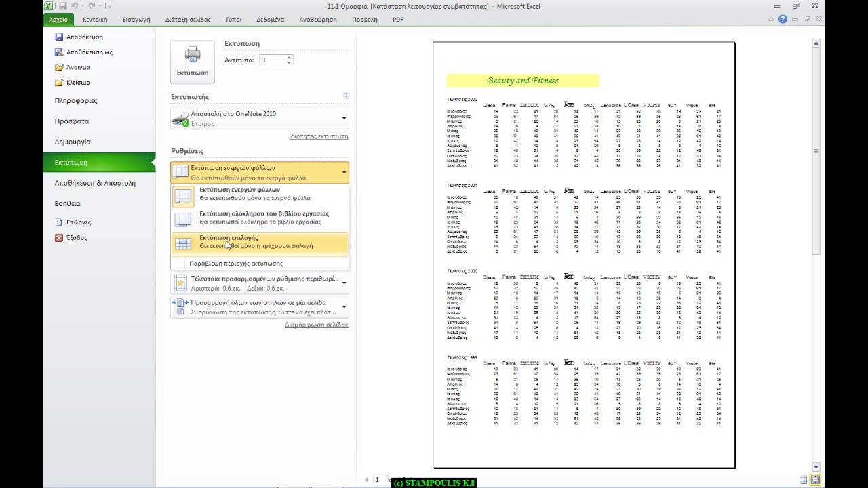Click the Zoom to Page icon below the preview
The height and width of the screenshot is (488, 868).
tap(815, 479)
